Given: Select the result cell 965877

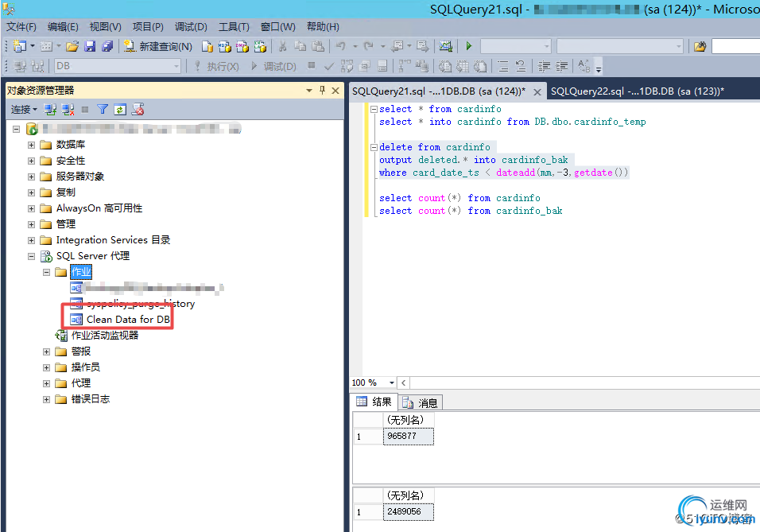Looking at the screenshot, I should click(x=408, y=436).
